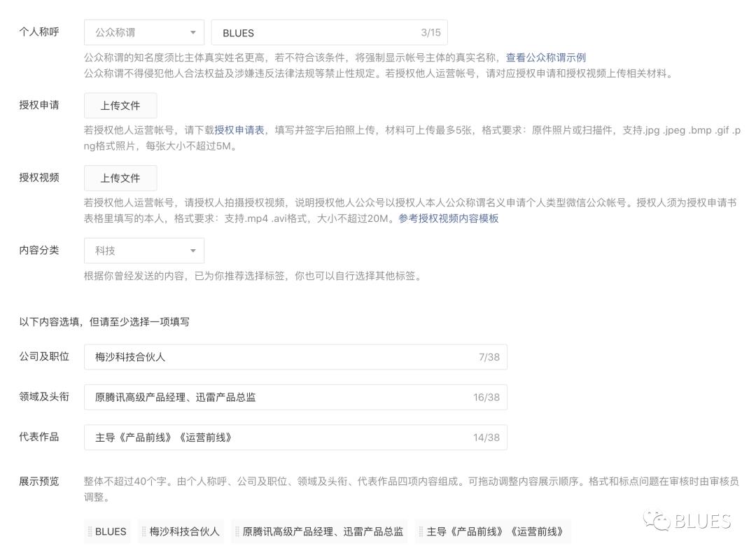Click the 领域及头衔 text field
The width and height of the screenshot is (756, 553).
tap(294, 397)
